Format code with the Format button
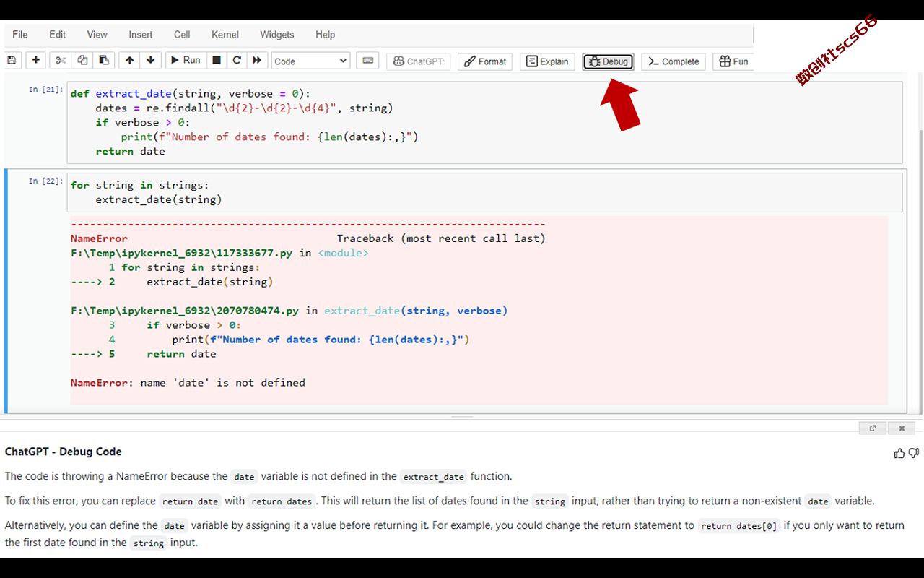 click(485, 61)
